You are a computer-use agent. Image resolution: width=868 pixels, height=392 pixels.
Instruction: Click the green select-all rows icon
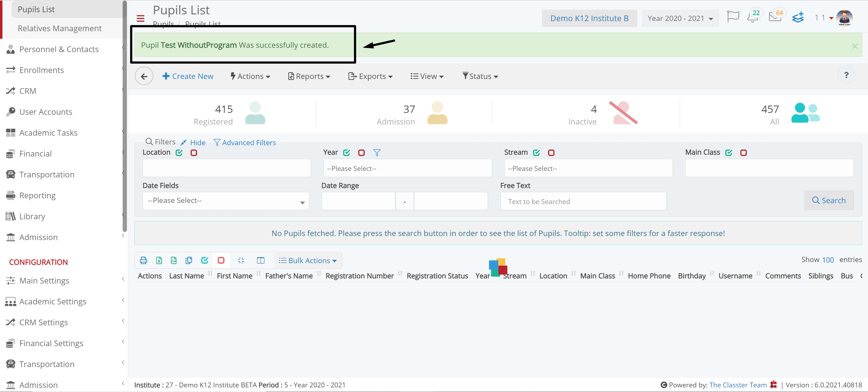click(205, 260)
